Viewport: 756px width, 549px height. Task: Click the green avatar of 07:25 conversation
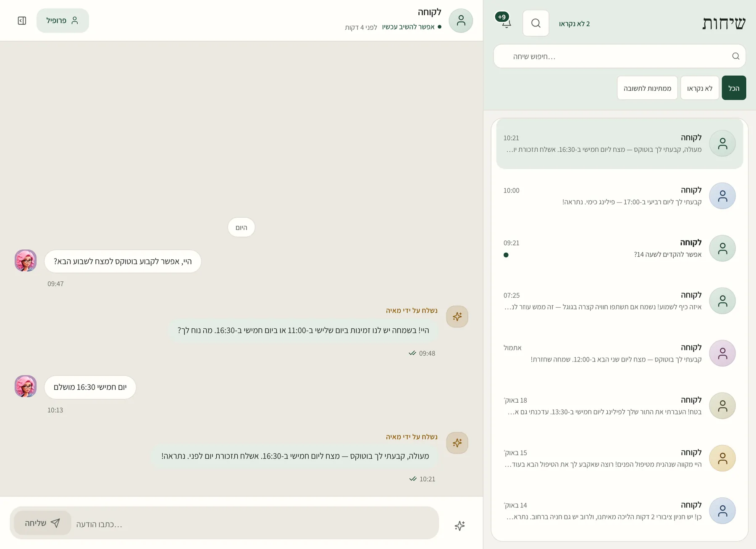722,301
